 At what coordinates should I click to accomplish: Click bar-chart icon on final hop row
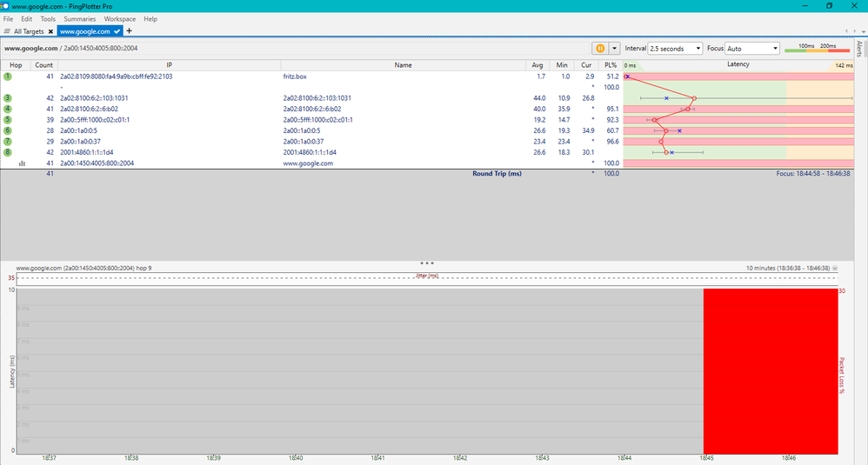pos(22,163)
